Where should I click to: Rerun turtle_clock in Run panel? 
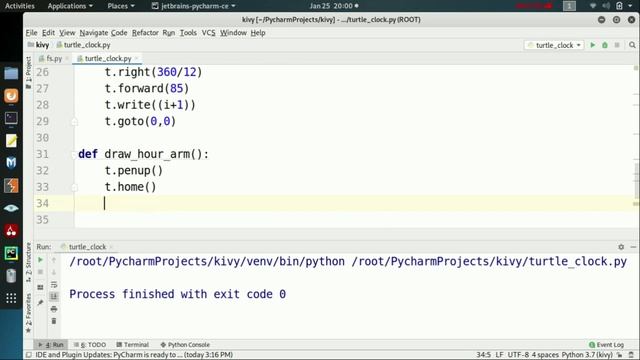[40, 260]
